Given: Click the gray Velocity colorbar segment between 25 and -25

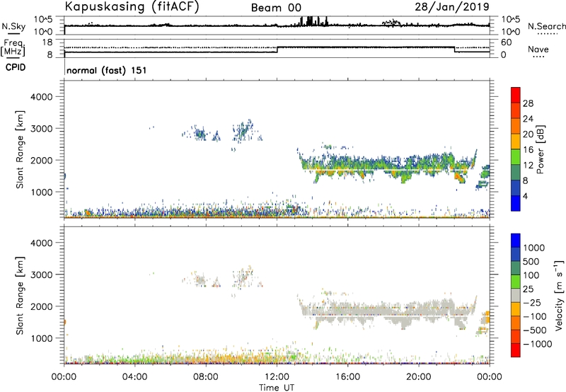Looking at the screenshot, I should coord(516,295).
